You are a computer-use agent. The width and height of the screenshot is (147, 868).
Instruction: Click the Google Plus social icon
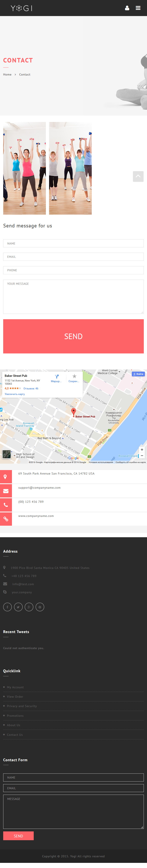(29, 607)
